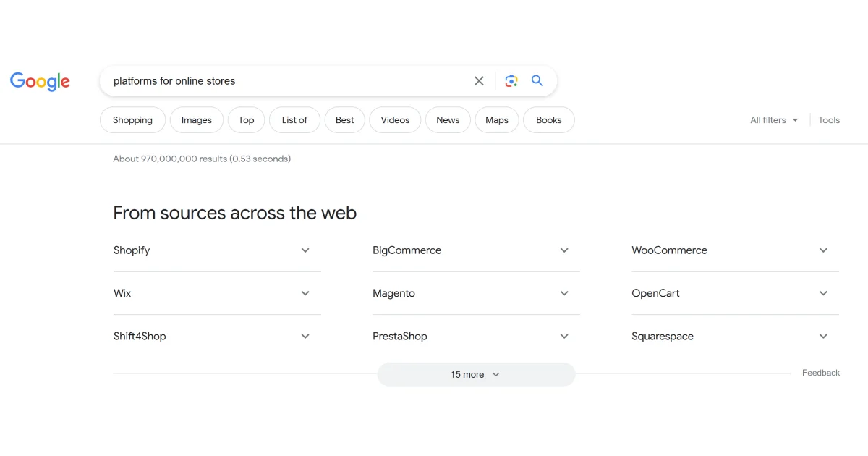The image size is (868, 456).
Task: Expand the Wix row arrow
Action: coord(305,293)
